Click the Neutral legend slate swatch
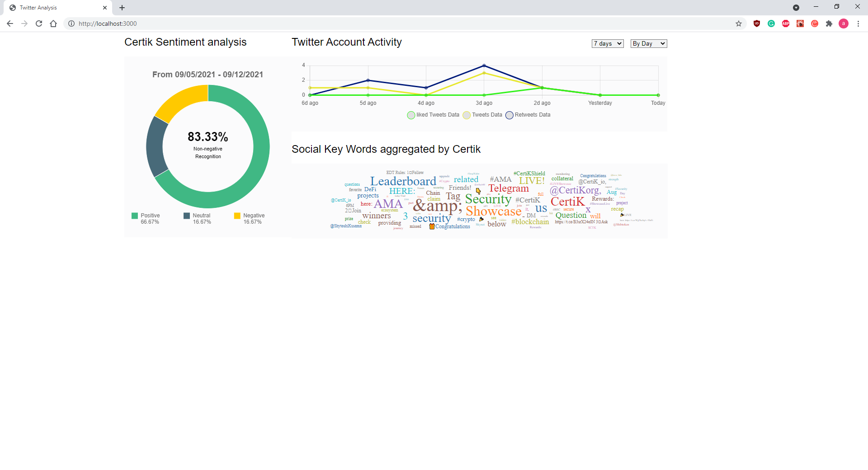Screen dimensions: 868x470 click(x=187, y=216)
